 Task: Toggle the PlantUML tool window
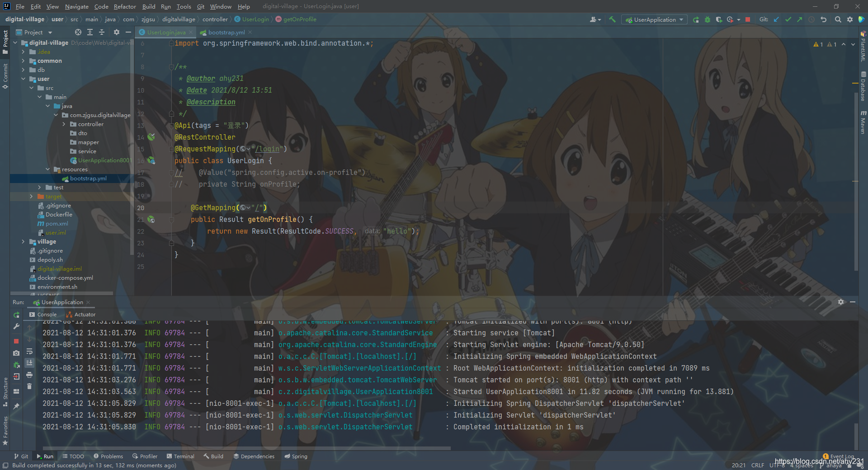tap(863, 47)
